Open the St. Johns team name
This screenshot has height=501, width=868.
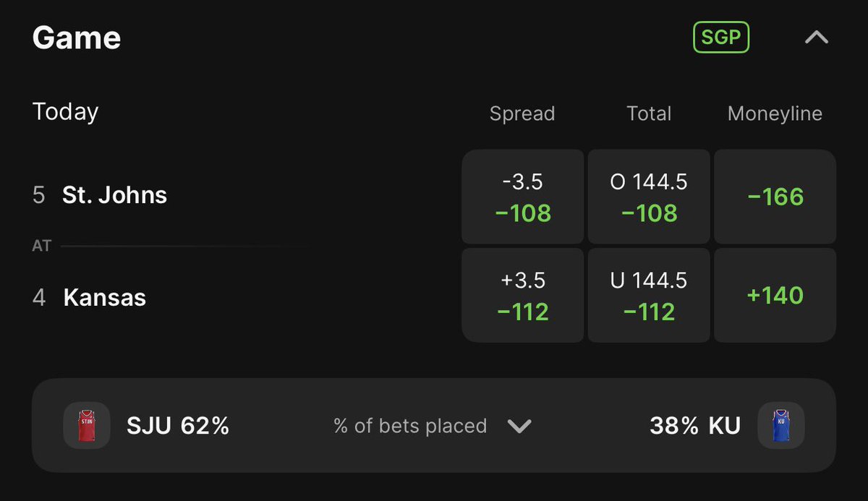pyautogui.click(x=114, y=195)
